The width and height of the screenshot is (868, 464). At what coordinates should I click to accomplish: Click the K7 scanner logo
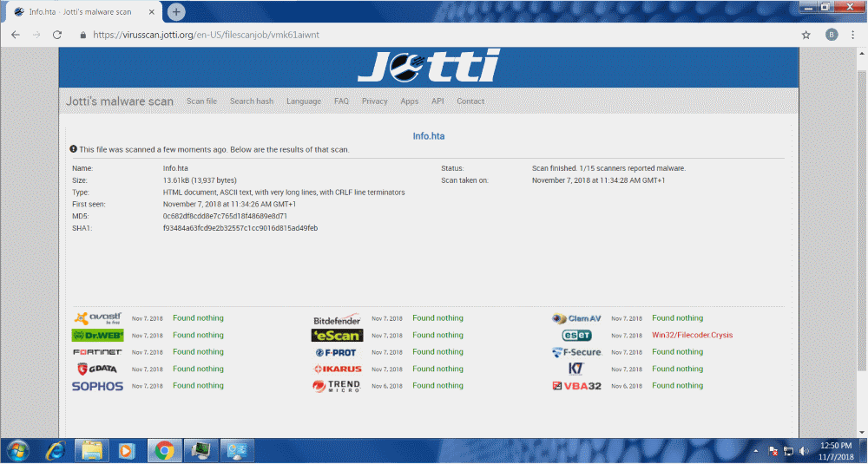point(576,369)
